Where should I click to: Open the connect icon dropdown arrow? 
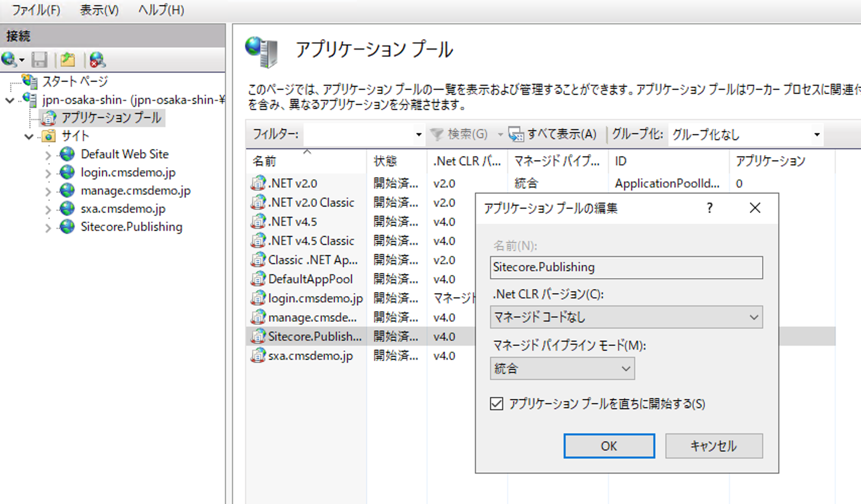point(22,60)
